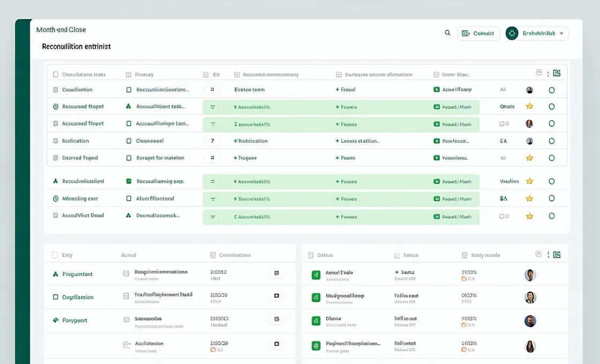Expand the dropdown arrow on AccoulVllct Beel row

pyautogui.click(x=213, y=217)
